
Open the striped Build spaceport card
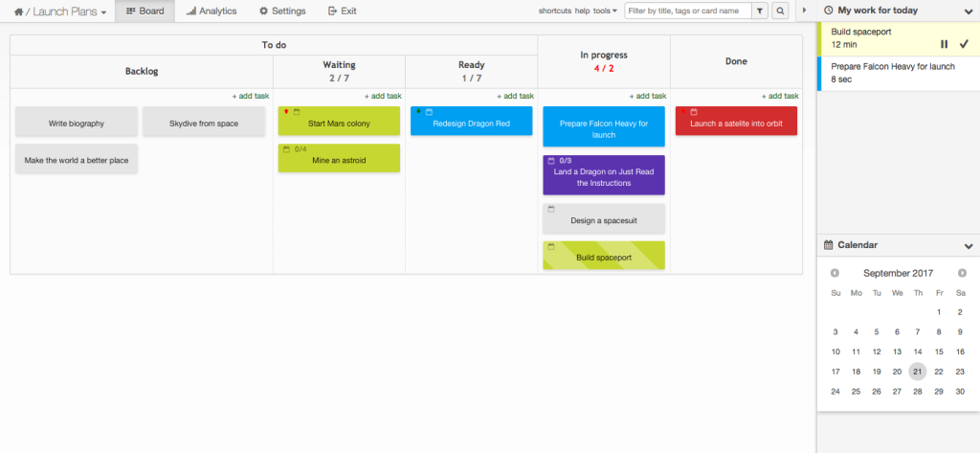604,256
